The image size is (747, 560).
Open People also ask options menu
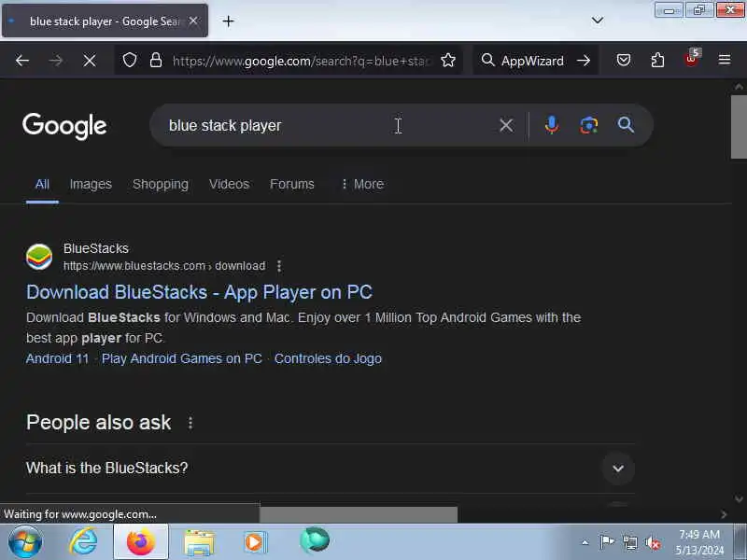click(190, 423)
